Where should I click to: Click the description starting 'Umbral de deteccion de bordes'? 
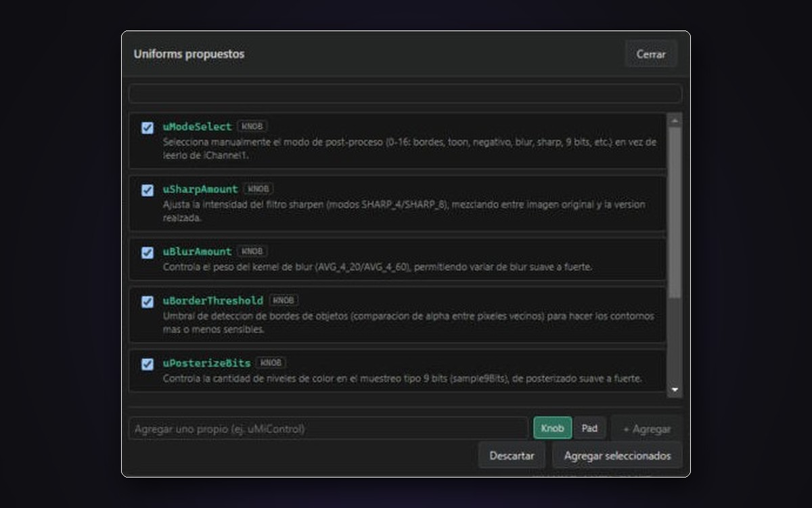click(408, 323)
